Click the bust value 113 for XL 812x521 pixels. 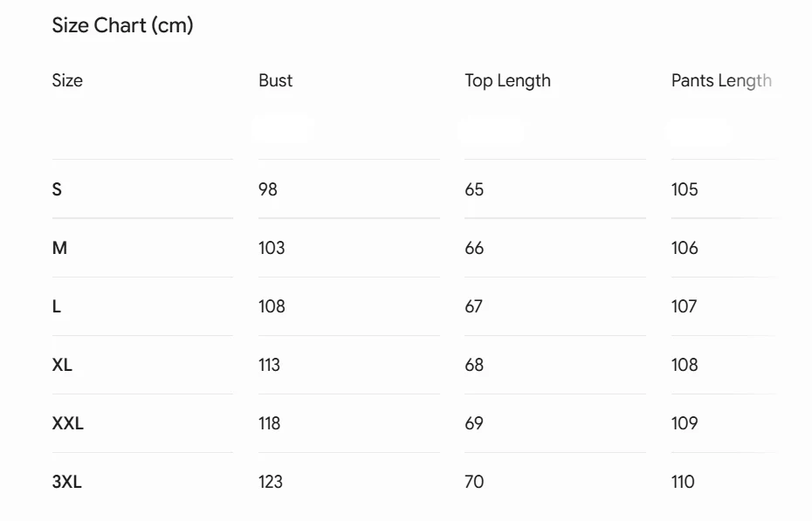point(269,365)
